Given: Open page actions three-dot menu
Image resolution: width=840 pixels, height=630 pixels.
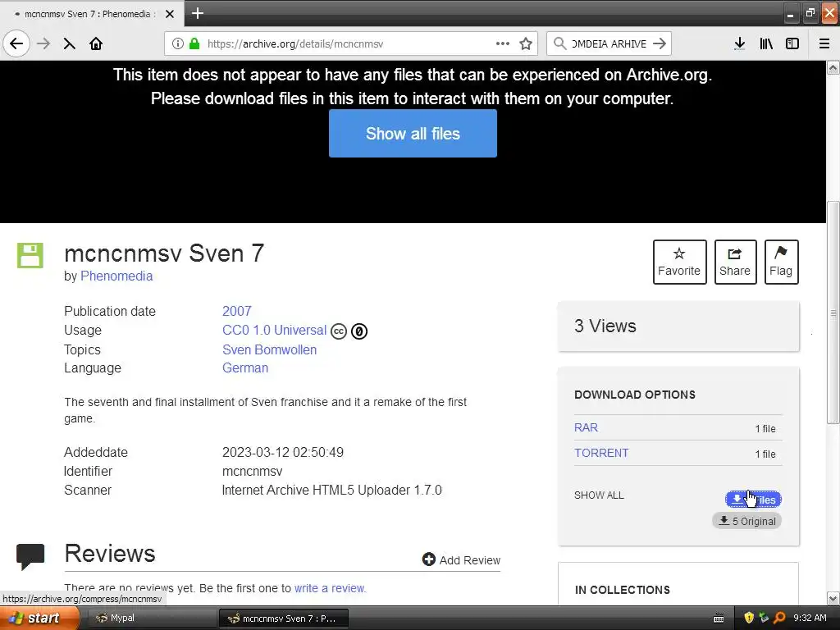Looking at the screenshot, I should coord(503,43).
